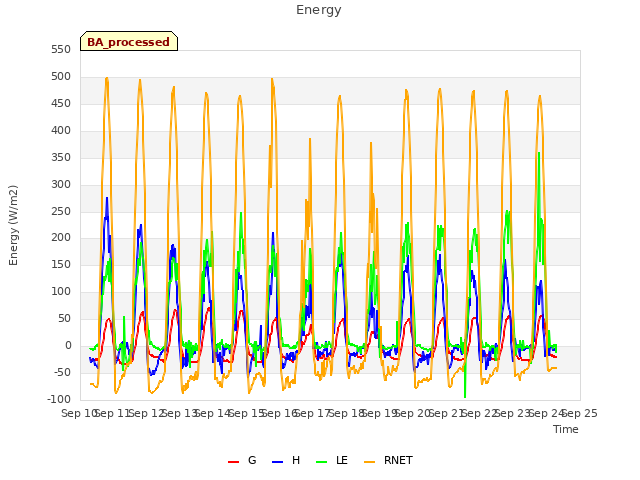Click the 450 y-axis tick label
640x480 pixels.
click(x=61, y=104)
